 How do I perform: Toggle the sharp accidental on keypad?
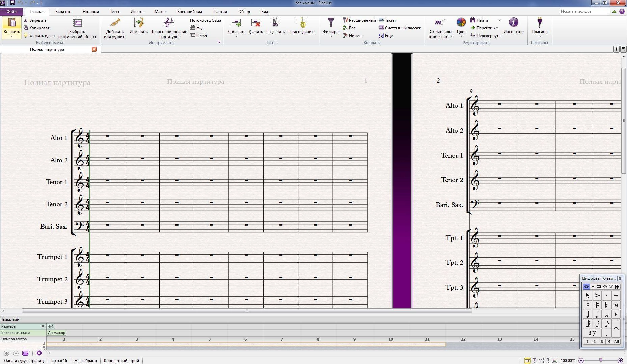point(597,305)
